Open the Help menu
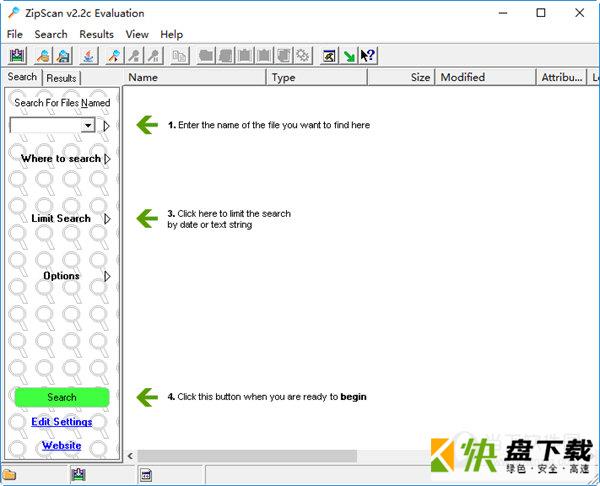The image size is (600, 486). point(171,34)
